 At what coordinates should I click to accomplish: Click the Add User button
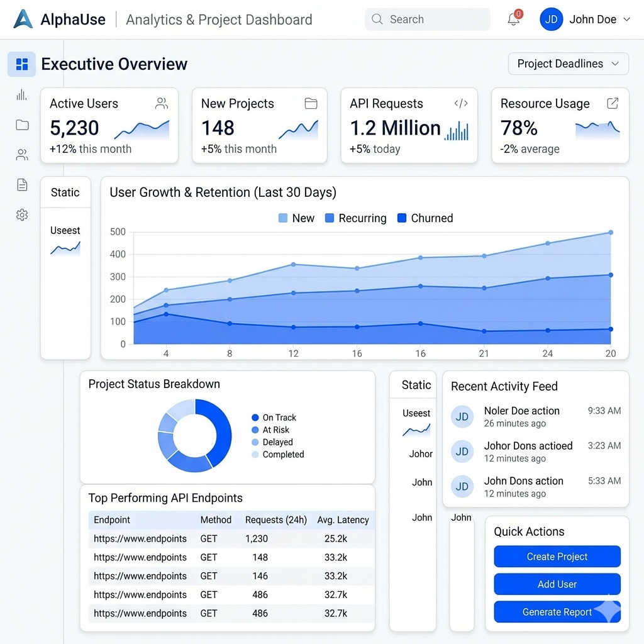pos(557,584)
